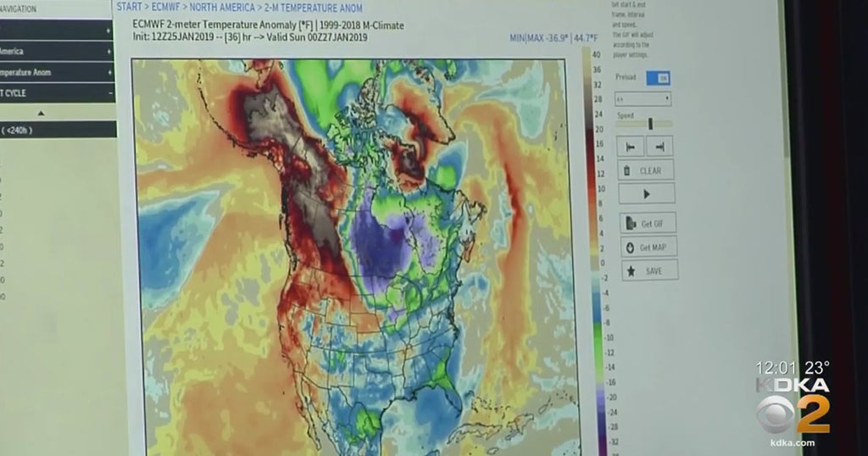Go to the NORTH AMERICA breadcrumb
868x456 pixels.
(x=222, y=8)
